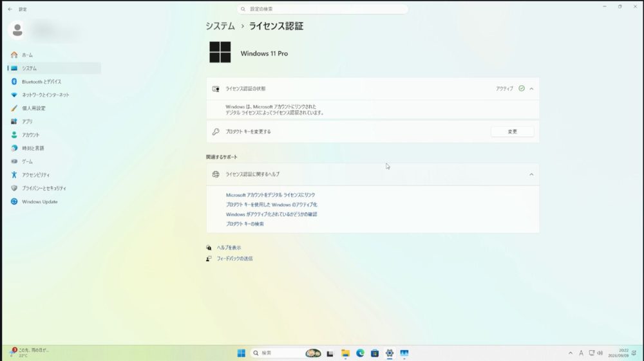Open Bluetooth とデバイス settings
644x361 pixels.
(x=54, y=82)
